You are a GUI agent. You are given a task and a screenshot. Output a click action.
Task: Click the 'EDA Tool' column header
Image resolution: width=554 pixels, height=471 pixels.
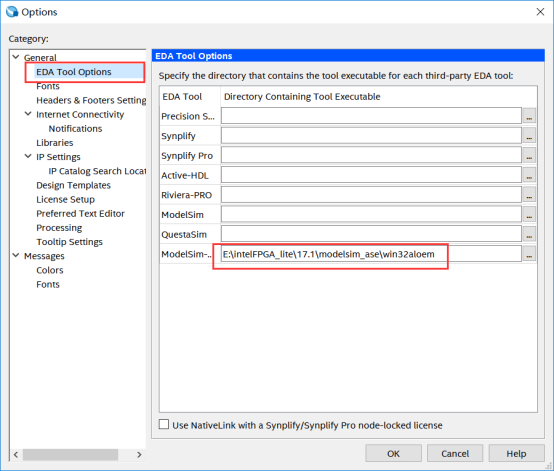pyautogui.click(x=190, y=96)
